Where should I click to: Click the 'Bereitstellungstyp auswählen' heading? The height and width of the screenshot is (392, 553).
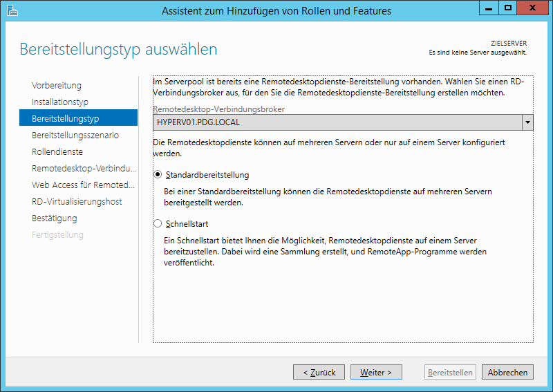118,49
